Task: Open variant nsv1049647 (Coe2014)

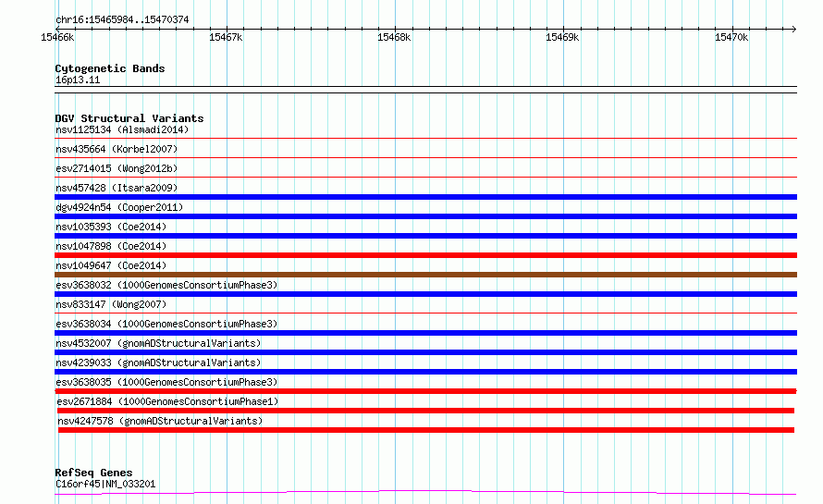Action: pos(111,265)
